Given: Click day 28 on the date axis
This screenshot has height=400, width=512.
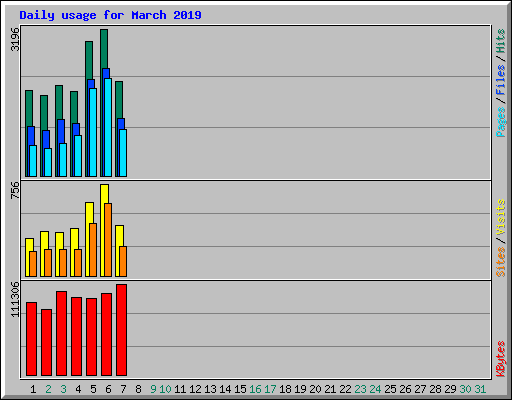Looking at the screenshot, I should pyautogui.click(x=435, y=389).
